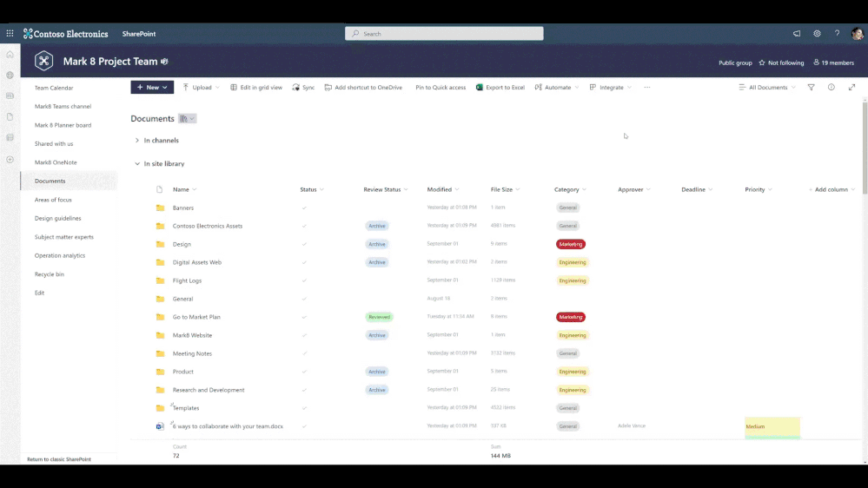
Task: Open the app launcher waffle icon
Action: 10,33
